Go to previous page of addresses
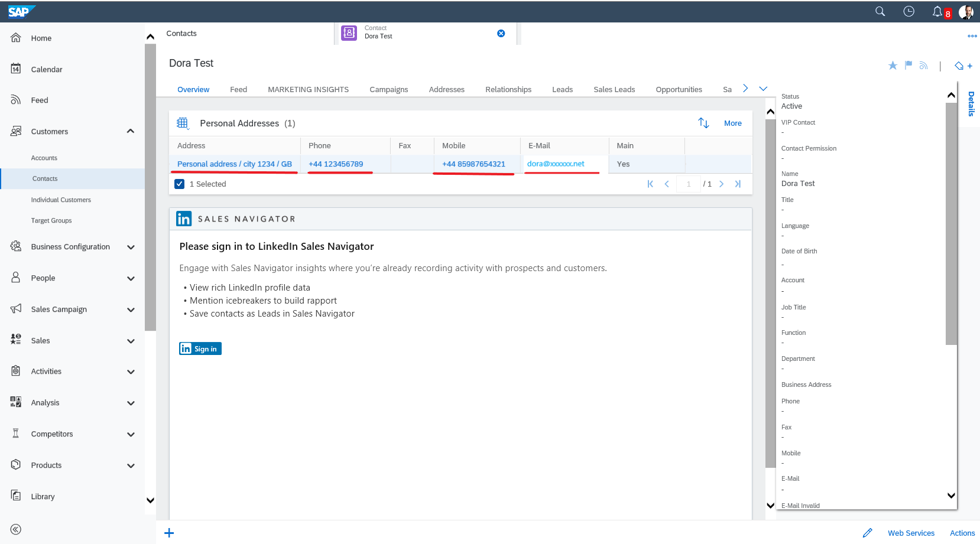 pyautogui.click(x=667, y=184)
